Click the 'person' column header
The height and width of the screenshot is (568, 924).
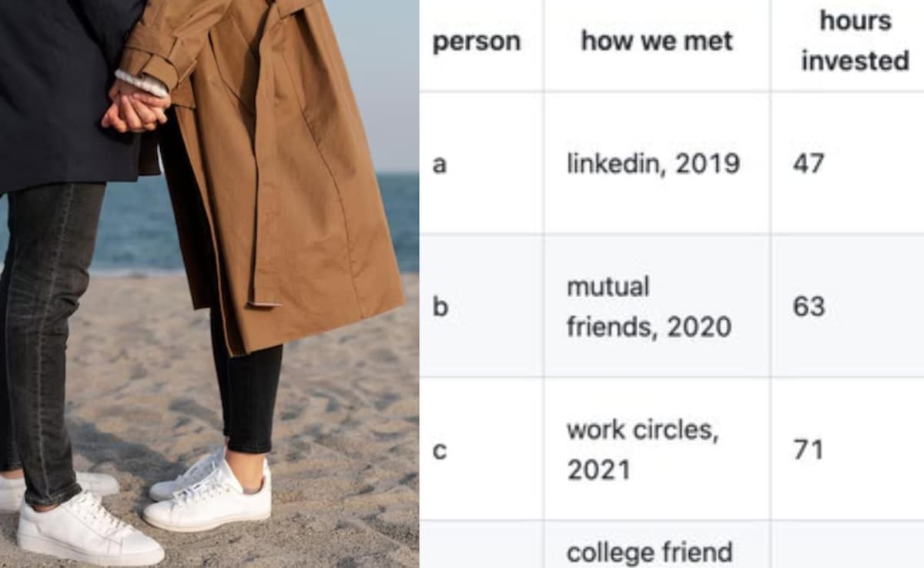(x=477, y=41)
